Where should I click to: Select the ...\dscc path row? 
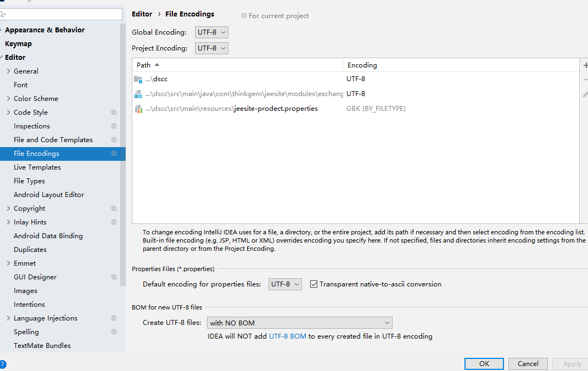click(x=238, y=79)
